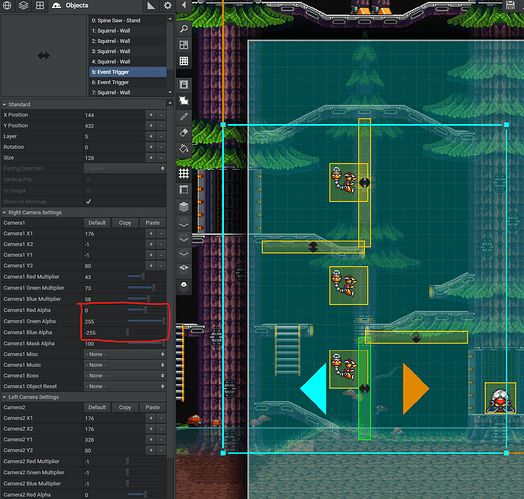This screenshot has width=524, height=499.
Task: Click the screen frame guide icon
Action: (x=184, y=190)
